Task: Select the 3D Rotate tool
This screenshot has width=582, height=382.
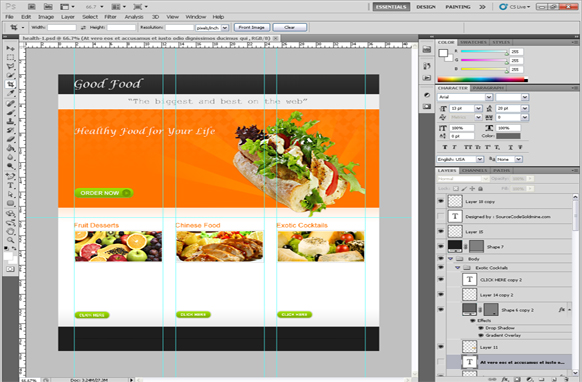Action: click(10, 213)
